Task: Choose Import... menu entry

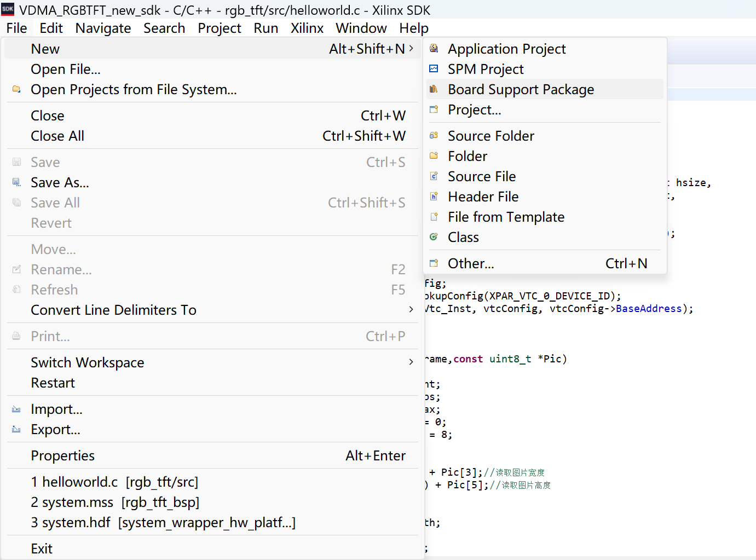Action: [x=212, y=409]
